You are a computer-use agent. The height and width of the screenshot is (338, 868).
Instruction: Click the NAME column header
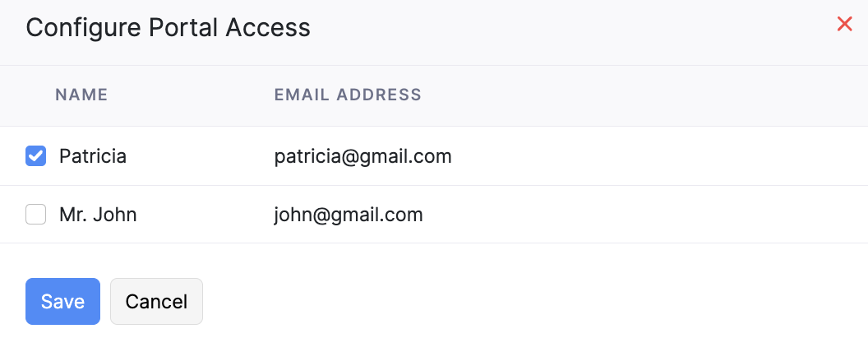point(81,95)
